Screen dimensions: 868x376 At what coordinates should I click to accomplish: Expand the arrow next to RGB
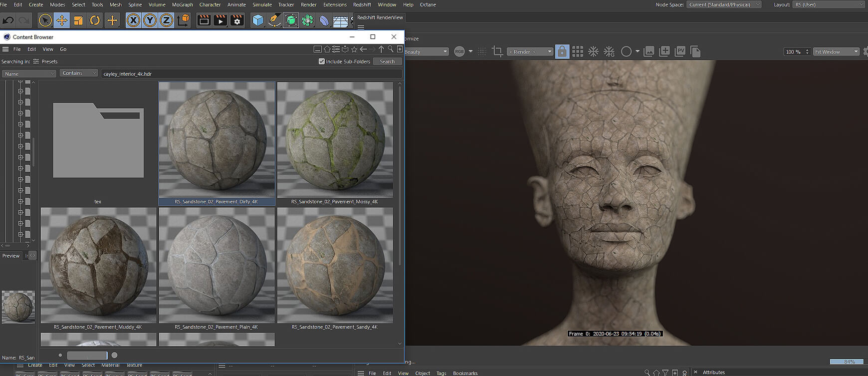(470, 51)
